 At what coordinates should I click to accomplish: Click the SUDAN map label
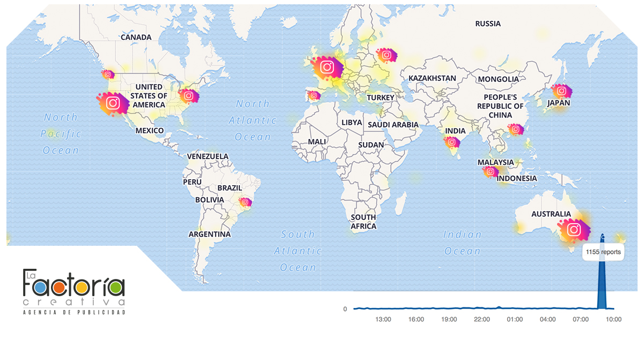point(371,145)
